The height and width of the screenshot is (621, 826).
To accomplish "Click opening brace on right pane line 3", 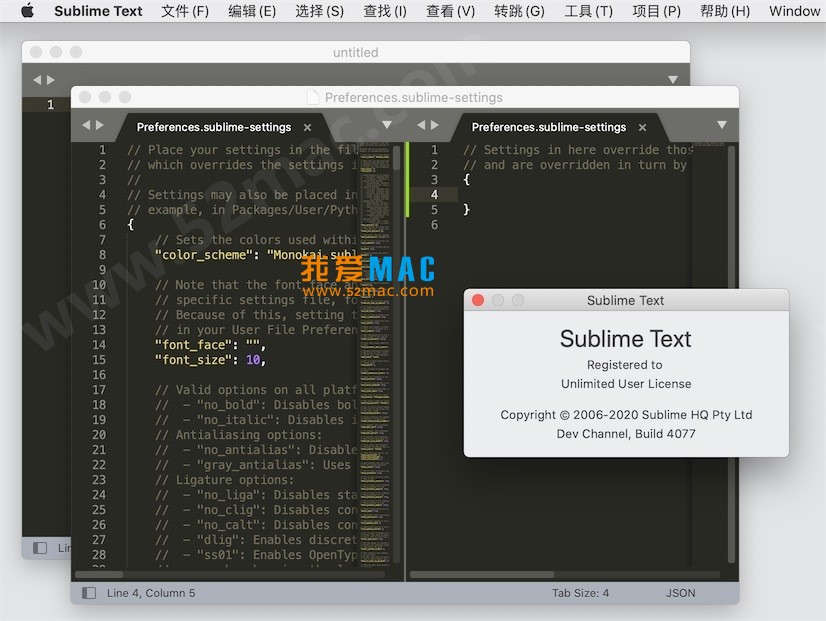I will (x=466, y=180).
